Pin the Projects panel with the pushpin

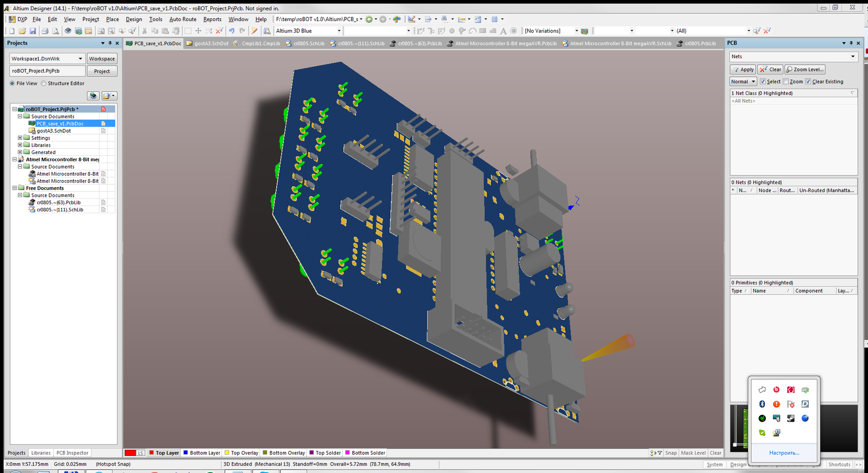point(110,43)
